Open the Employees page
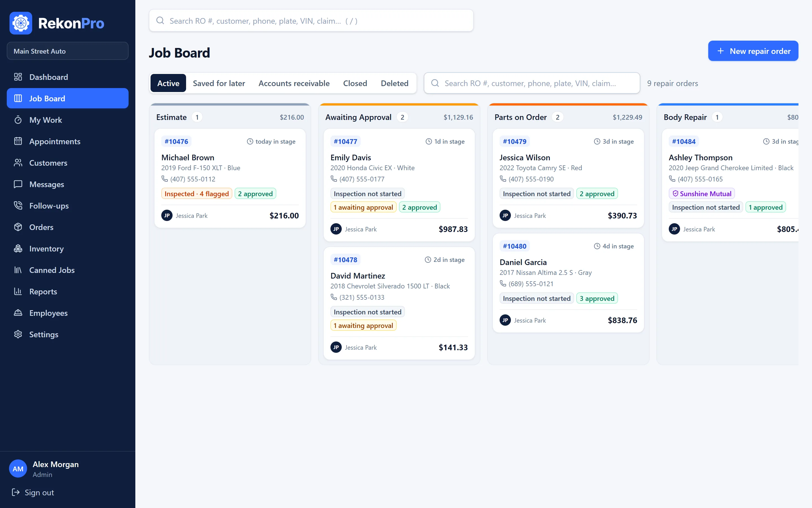 tap(67, 313)
